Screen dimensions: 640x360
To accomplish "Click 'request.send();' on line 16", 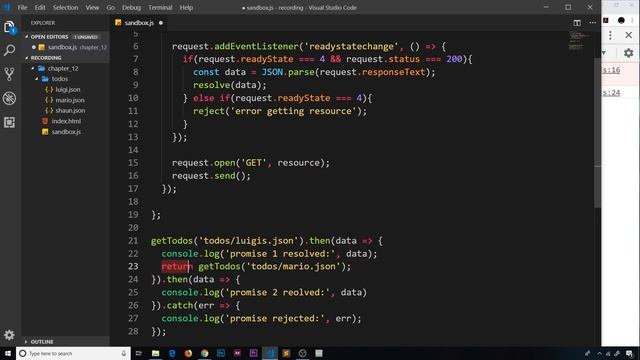I will click(211, 176).
